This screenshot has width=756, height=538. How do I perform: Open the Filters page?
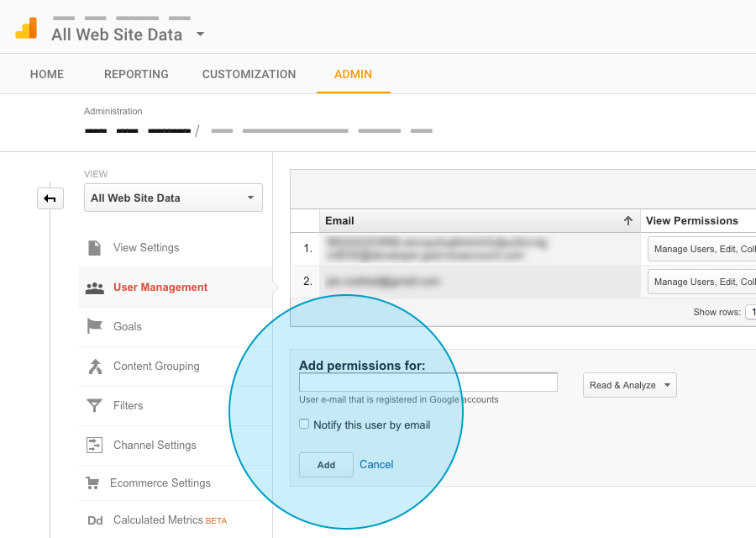click(128, 405)
